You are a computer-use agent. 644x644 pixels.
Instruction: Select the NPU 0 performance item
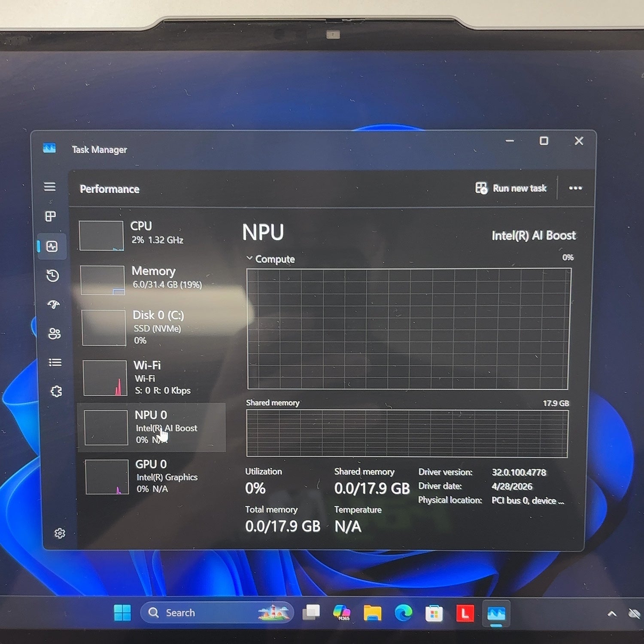click(x=152, y=427)
